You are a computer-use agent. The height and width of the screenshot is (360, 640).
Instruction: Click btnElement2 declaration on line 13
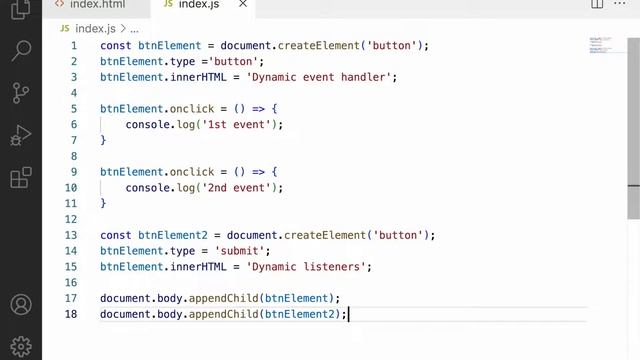173,235
